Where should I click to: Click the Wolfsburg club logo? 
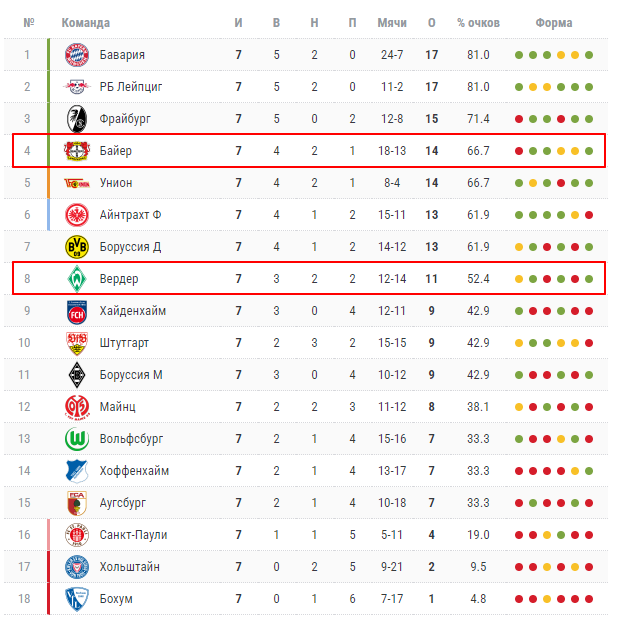[77, 439]
